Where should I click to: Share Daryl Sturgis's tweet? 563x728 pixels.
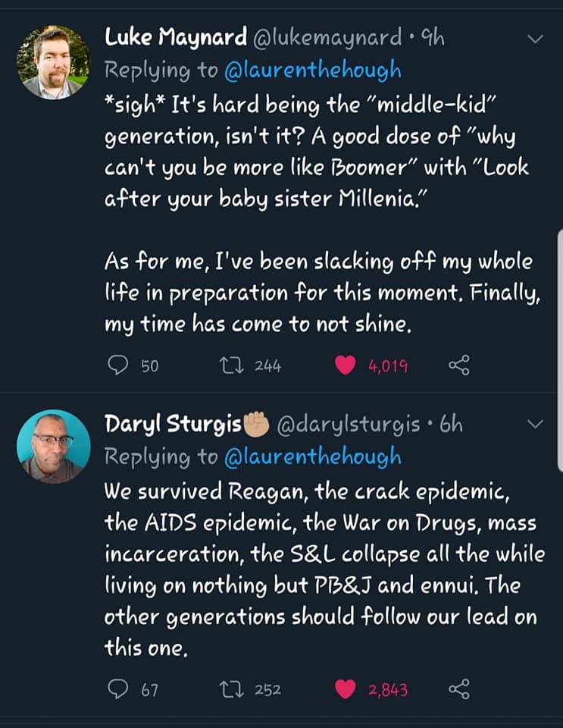459,689
